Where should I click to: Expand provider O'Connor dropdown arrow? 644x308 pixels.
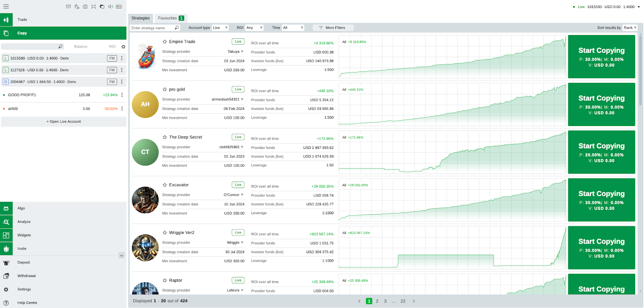point(242,195)
